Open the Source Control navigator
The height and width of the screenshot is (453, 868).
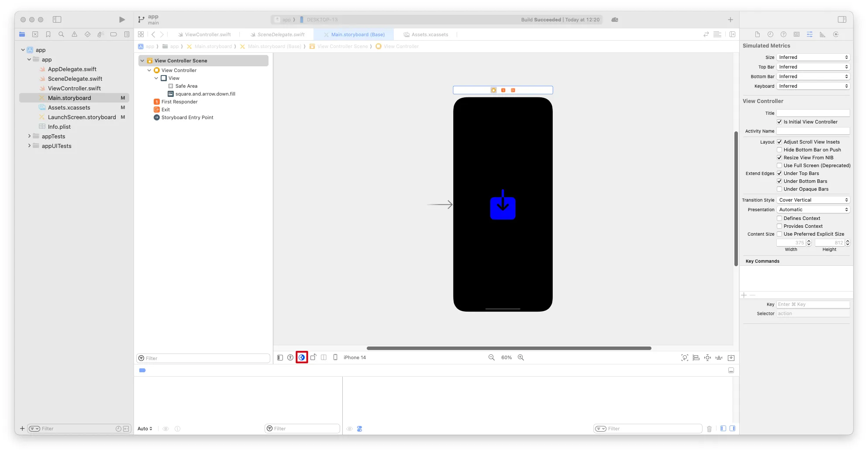tap(35, 34)
